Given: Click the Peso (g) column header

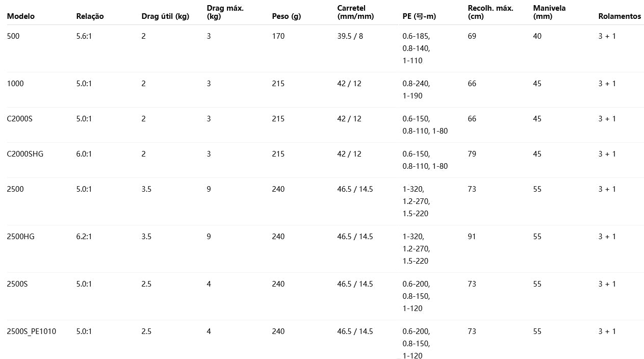Looking at the screenshot, I should (287, 16).
